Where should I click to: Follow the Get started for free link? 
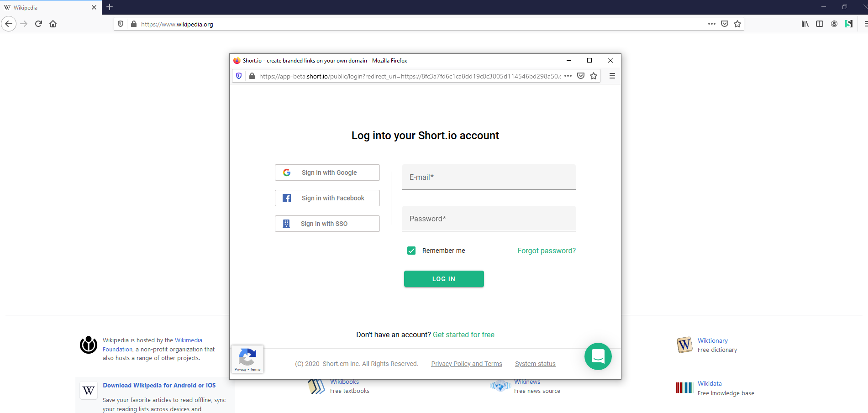click(463, 335)
